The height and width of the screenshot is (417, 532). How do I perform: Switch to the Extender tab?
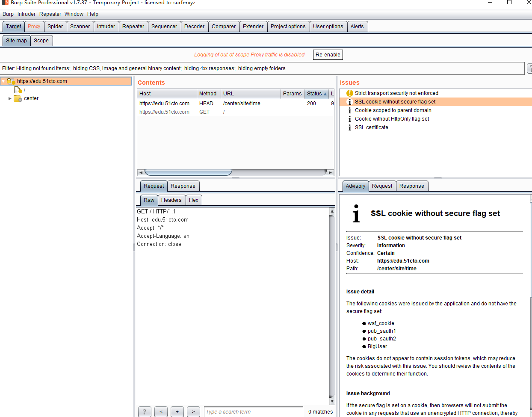pos(253,27)
